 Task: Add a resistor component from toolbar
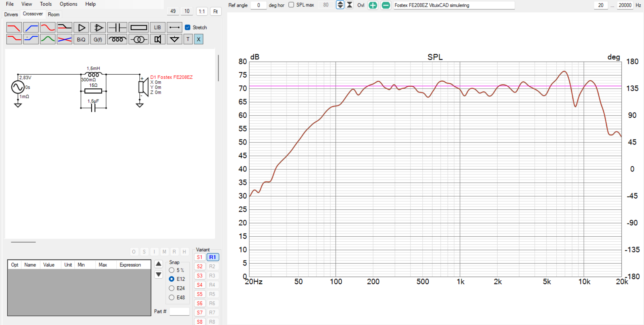(x=138, y=28)
